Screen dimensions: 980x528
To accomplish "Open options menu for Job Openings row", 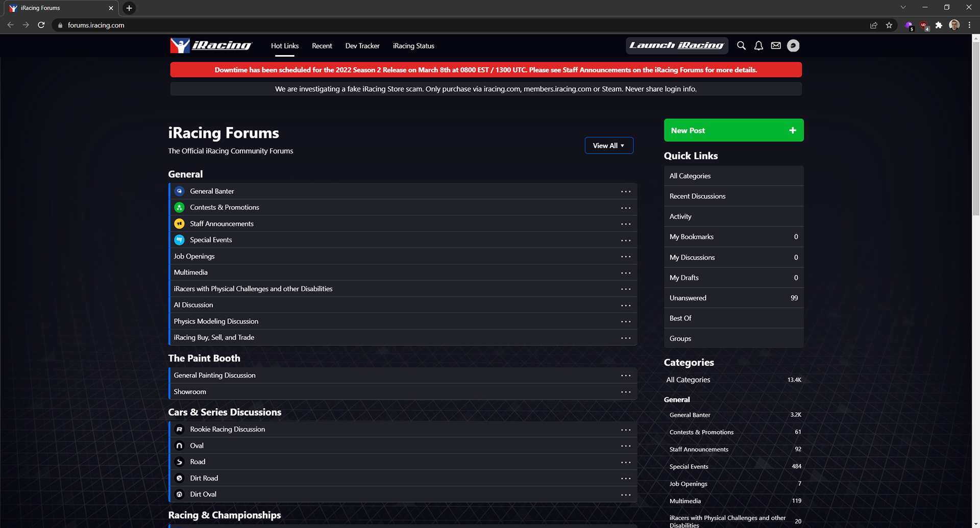I will pos(626,257).
